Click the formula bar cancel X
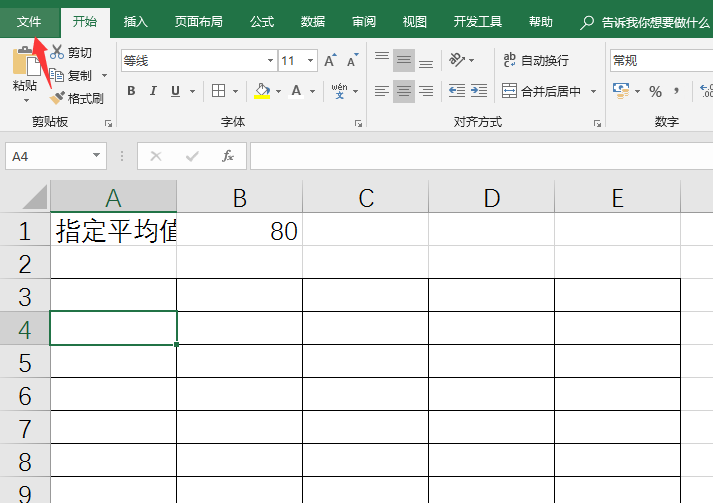Image resolution: width=713 pixels, height=503 pixels. (156, 156)
